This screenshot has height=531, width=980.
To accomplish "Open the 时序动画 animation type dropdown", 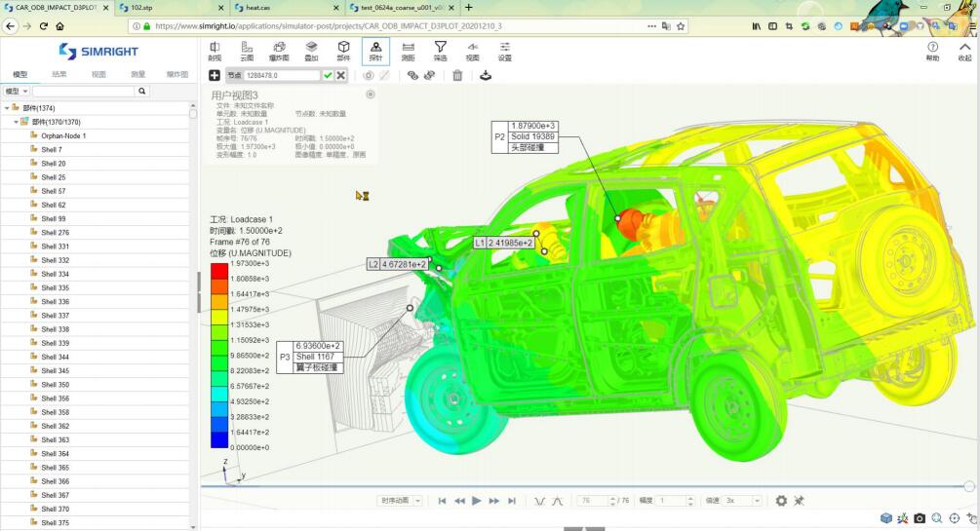I will 400,501.
